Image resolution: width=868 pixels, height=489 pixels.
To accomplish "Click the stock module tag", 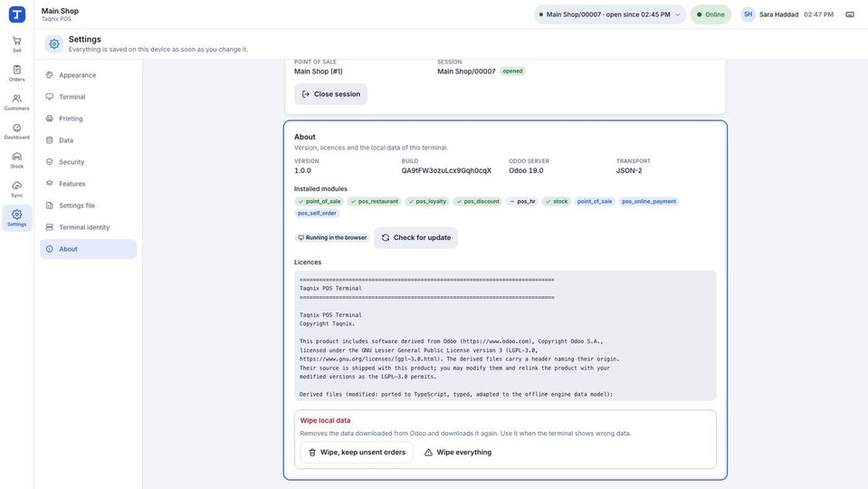I will coord(557,202).
